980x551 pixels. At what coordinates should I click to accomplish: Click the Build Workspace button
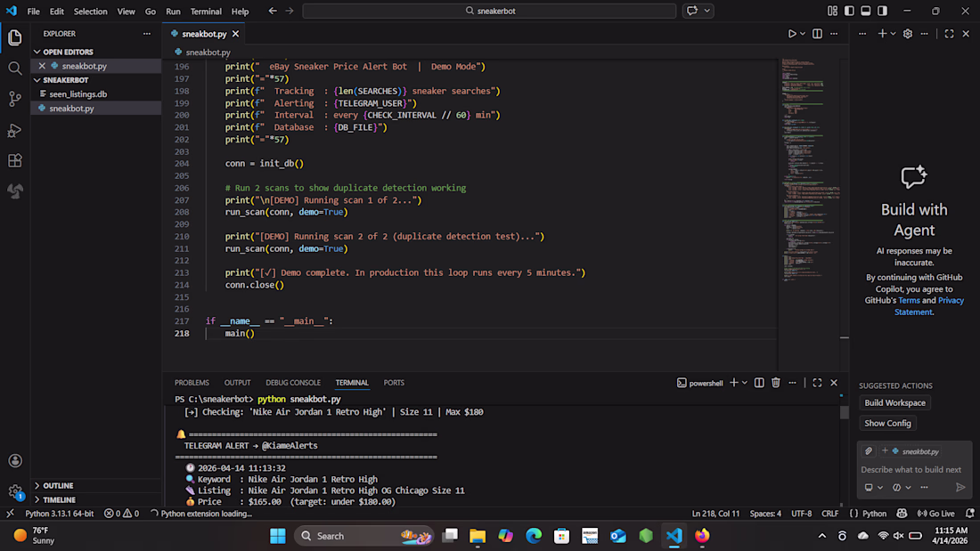click(x=894, y=402)
